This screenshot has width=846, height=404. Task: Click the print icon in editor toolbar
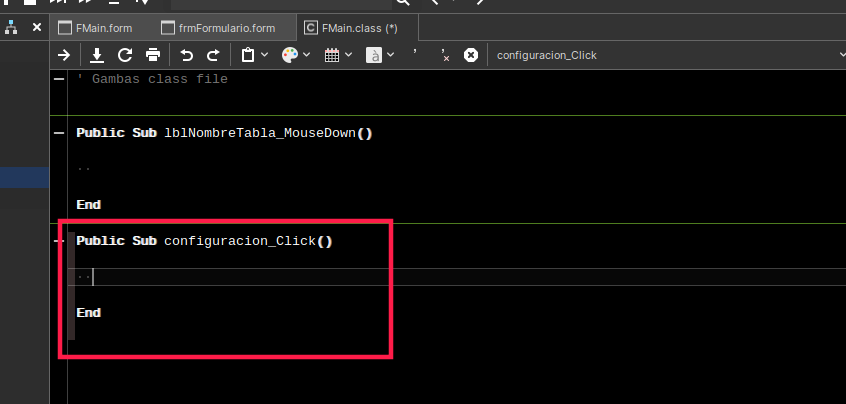point(153,55)
